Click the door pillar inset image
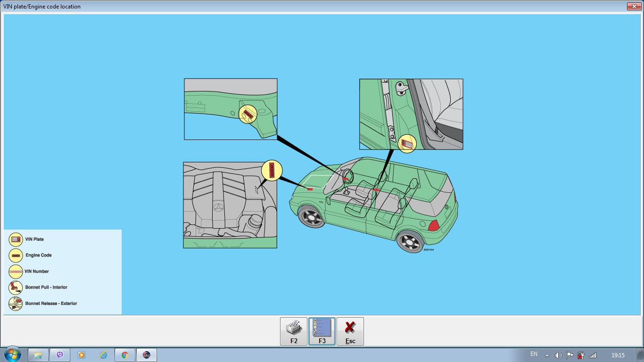 (x=411, y=114)
